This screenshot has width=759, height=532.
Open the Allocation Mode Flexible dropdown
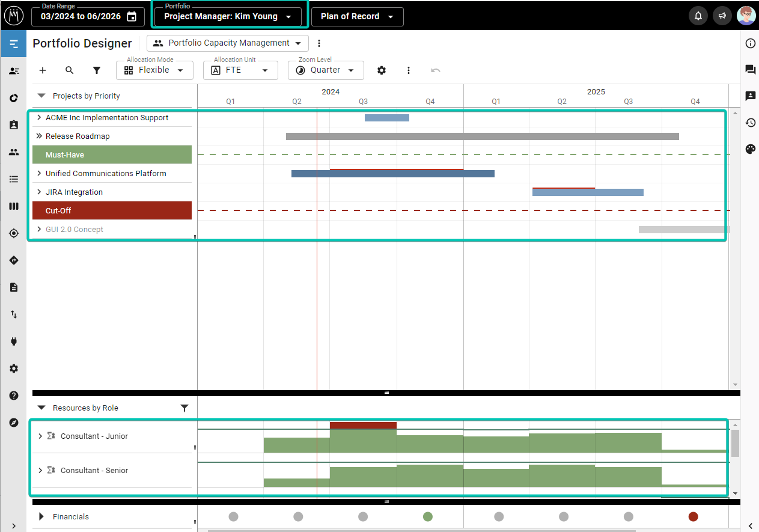pyautogui.click(x=154, y=70)
